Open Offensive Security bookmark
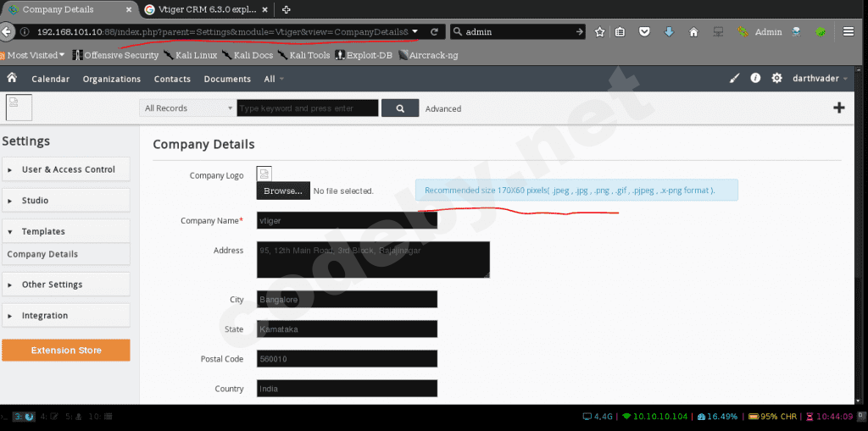 click(115, 55)
